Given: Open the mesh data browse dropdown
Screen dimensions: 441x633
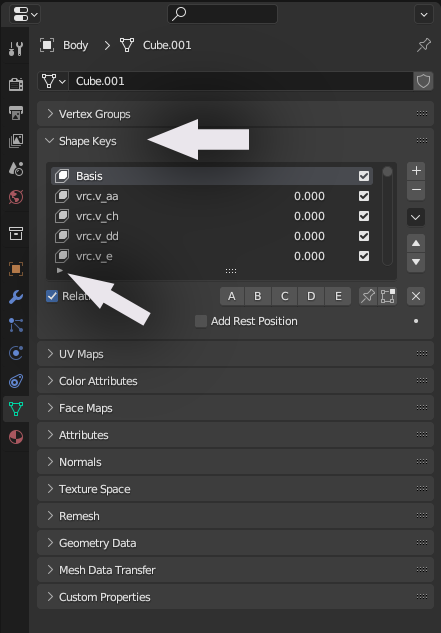Looking at the screenshot, I should 53,81.
